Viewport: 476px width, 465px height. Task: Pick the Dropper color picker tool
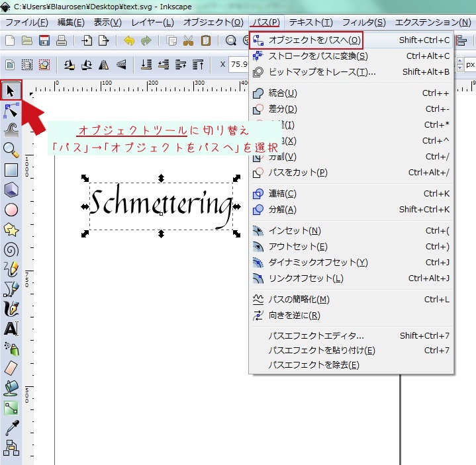(11, 428)
